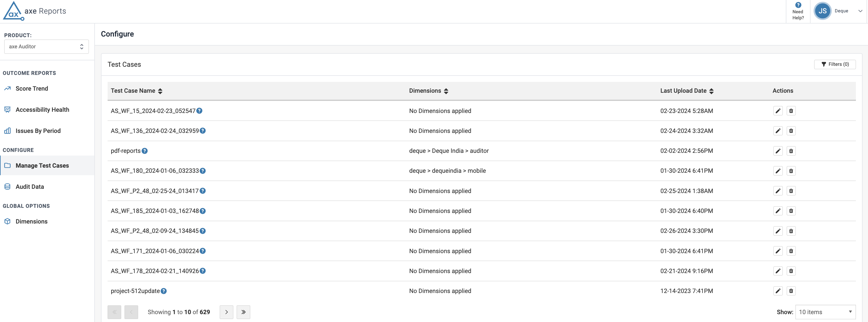Viewport: 868px width, 322px height.
Task: Open Score Trend report
Action: click(32, 89)
